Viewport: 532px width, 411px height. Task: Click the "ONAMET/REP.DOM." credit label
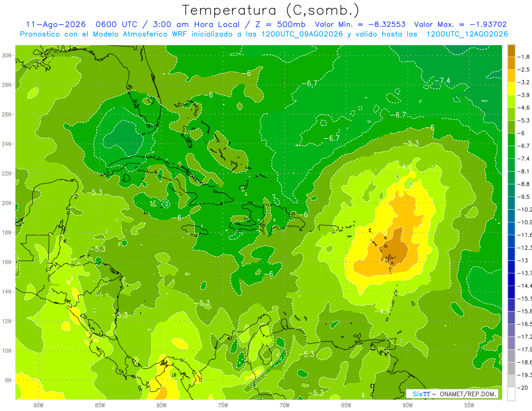click(468, 394)
